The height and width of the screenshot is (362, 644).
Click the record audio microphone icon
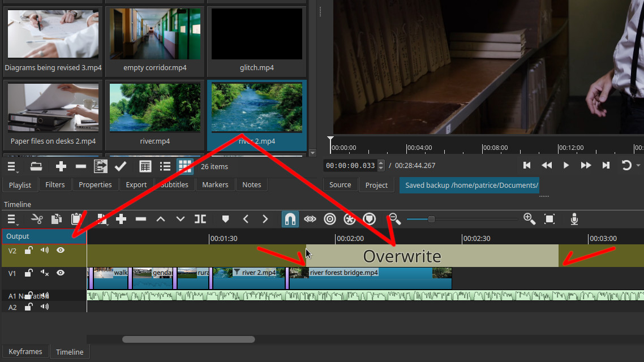[574, 219]
